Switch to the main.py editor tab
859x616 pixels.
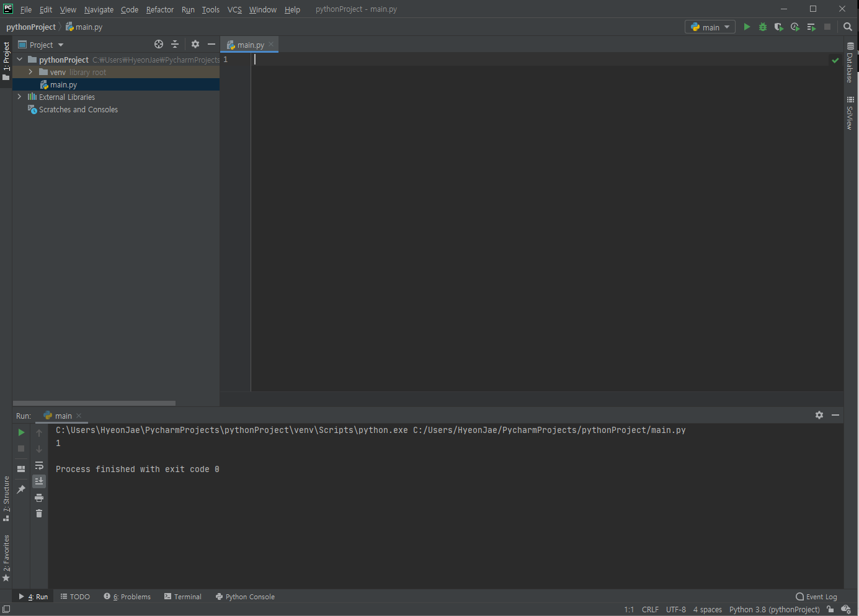pos(249,45)
